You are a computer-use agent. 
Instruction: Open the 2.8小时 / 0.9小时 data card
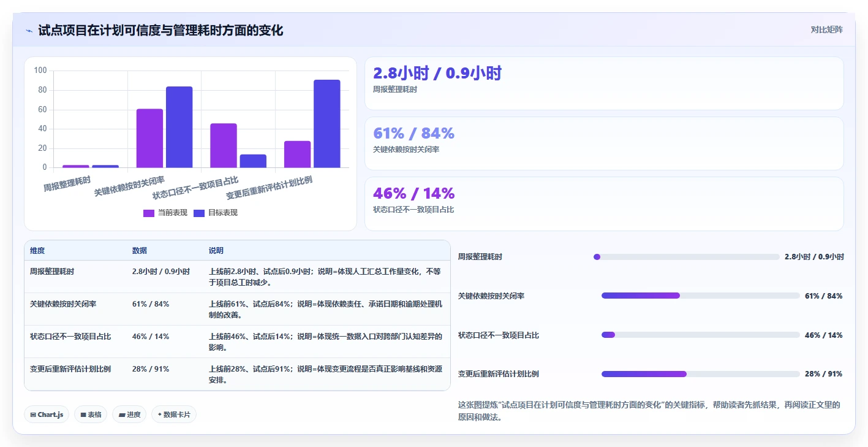pos(604,83)
